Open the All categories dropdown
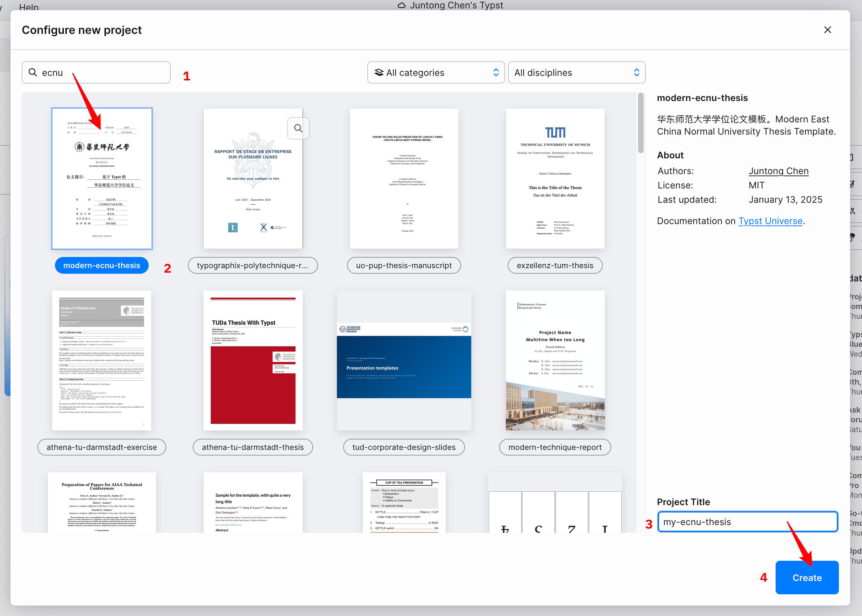Screen dimensions: 862x616 pyautogui.click(x=435, y=72)
